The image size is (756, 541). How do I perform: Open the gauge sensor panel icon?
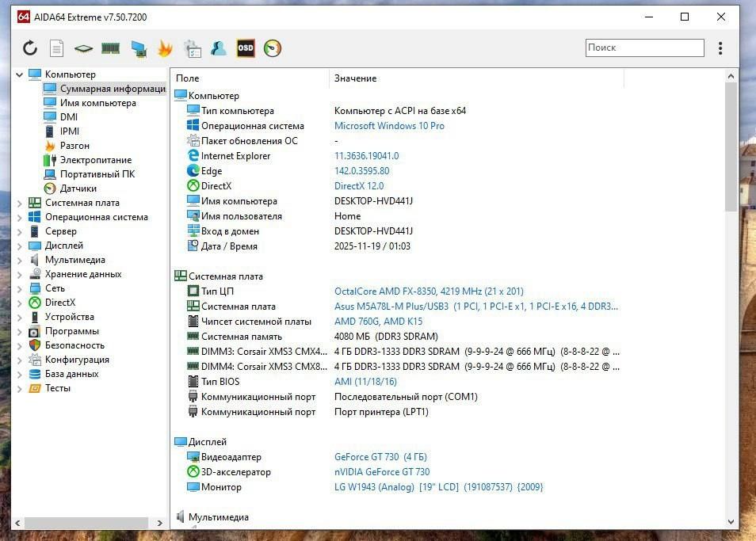click(x=273, y=48)
